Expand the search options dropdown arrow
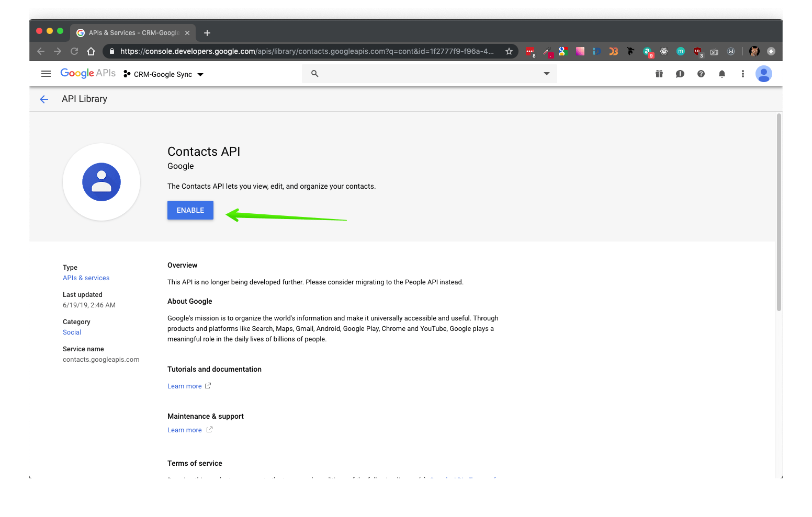Image resolution: width=812 pixels, height=517 pixels. pyautogui.click(x=546, y=73)
